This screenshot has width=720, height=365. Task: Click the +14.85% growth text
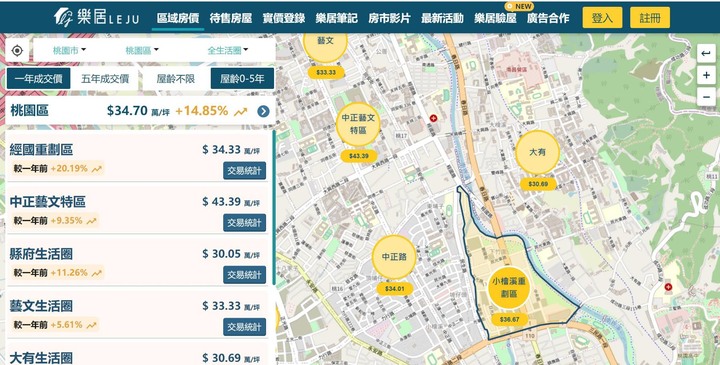coord(202,111)
